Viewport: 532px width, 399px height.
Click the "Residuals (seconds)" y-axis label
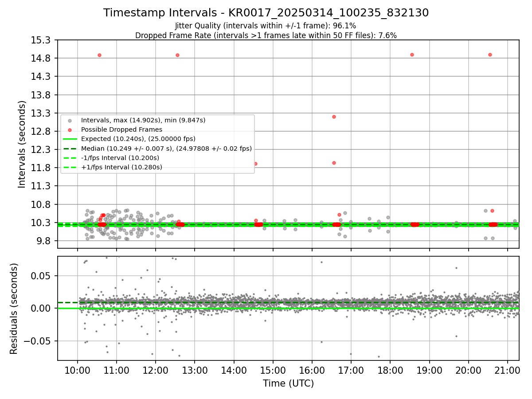point(14,309)
